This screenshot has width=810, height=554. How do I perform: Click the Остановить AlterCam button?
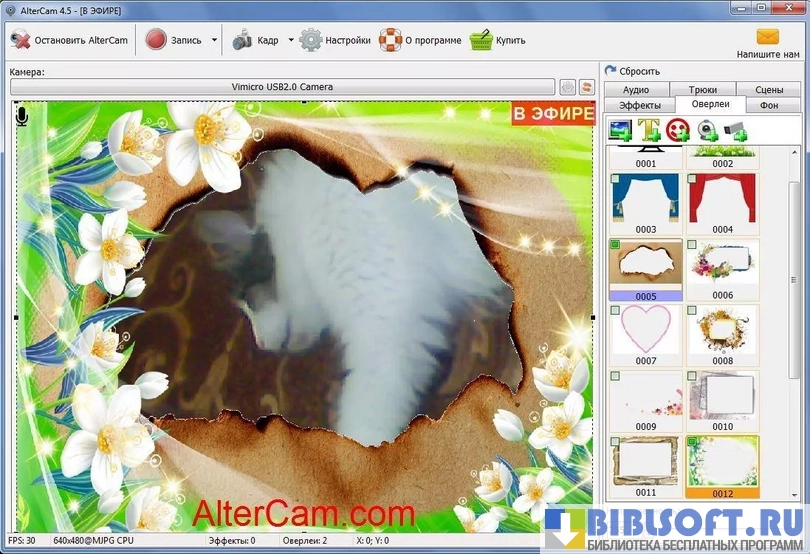(x=68, y=41)
